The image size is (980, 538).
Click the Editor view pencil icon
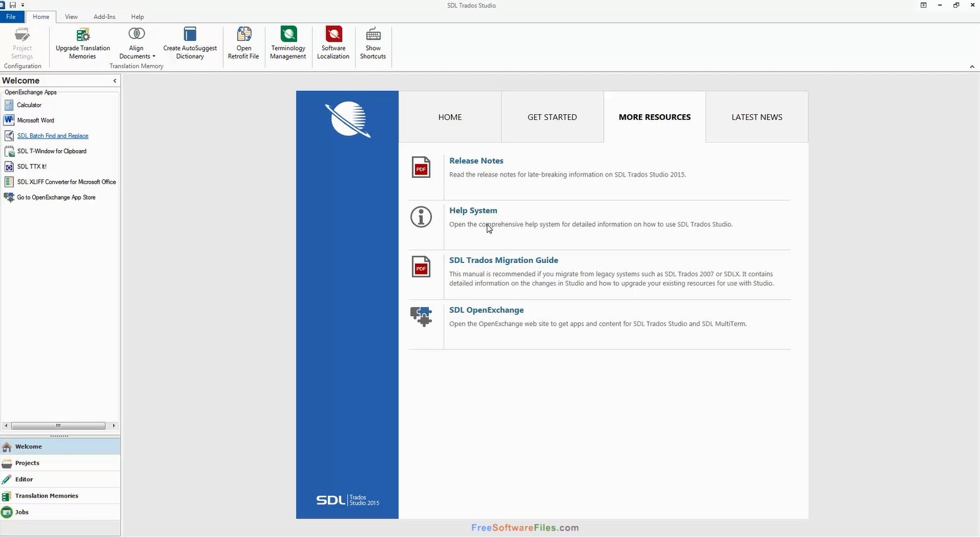point(7,479)
